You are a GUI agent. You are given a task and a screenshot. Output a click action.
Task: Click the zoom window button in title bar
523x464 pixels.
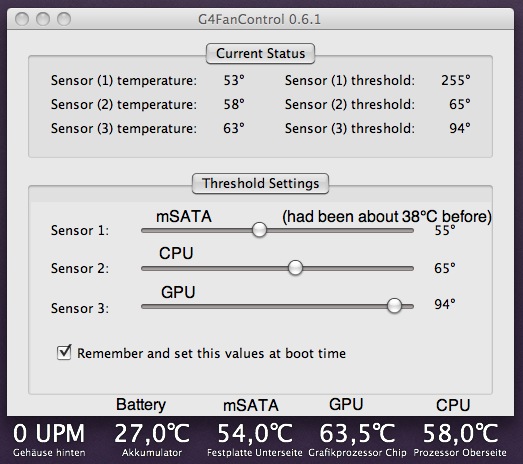click(64, 19)
